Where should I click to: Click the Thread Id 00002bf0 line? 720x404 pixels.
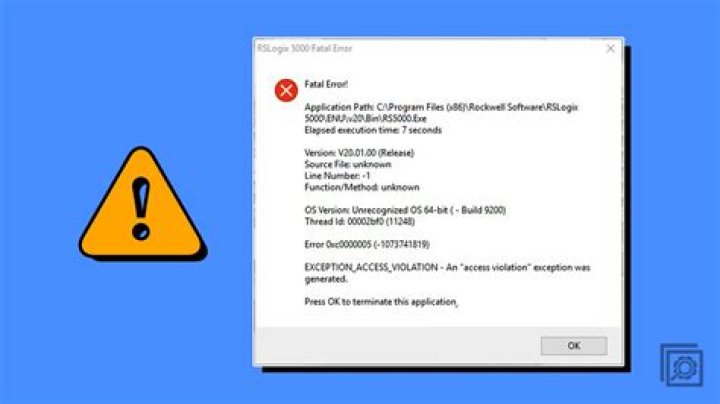click(x=360, y=222)
